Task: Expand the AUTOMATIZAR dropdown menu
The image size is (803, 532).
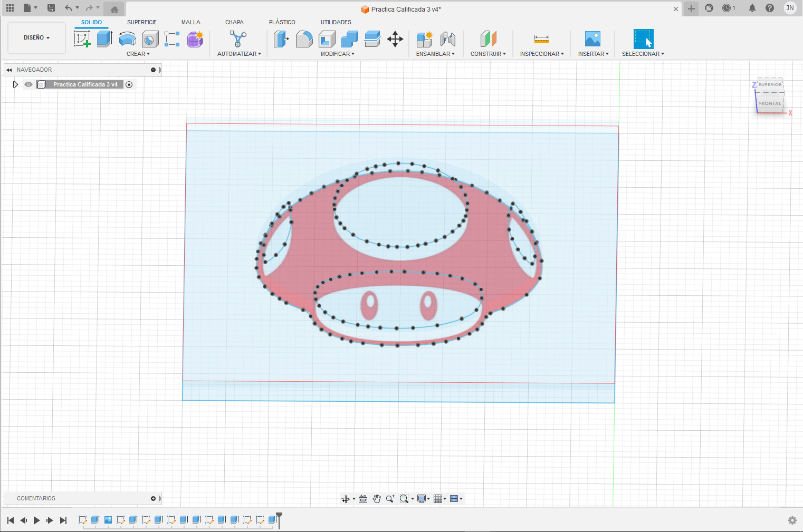Action: click(x=239, y=54)
